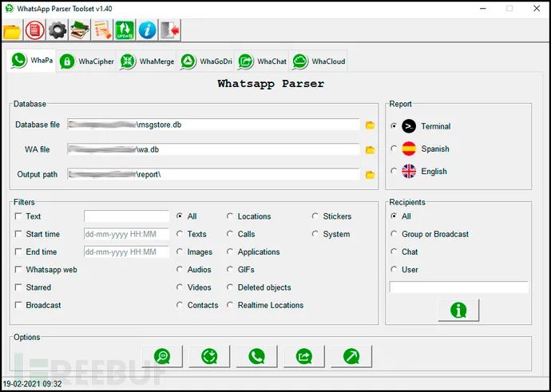The height and width of the screenshot is (392, 551).
Task: Select the WhaChat tab
Action: (262, 61)
